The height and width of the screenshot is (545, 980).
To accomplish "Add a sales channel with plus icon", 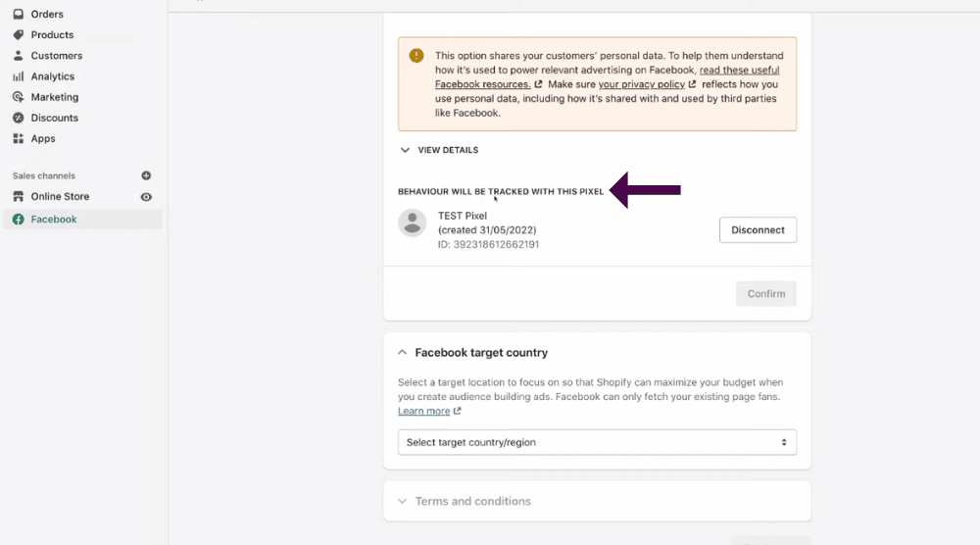I will pos(146,175).
